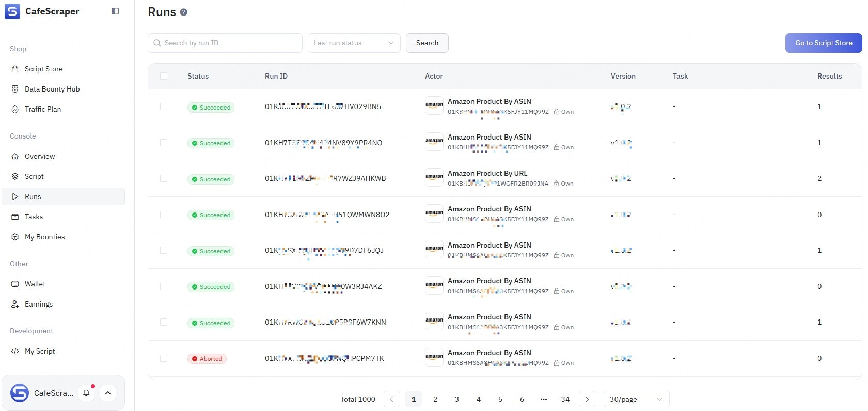The image size is (868, 411).
Task: Jump to last page 34
Action: point(565,399)
